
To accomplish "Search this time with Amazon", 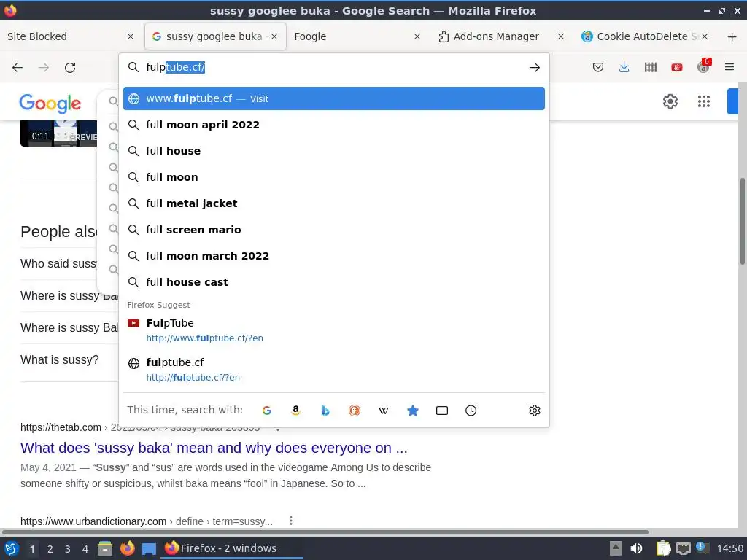I will click(296, 411).
